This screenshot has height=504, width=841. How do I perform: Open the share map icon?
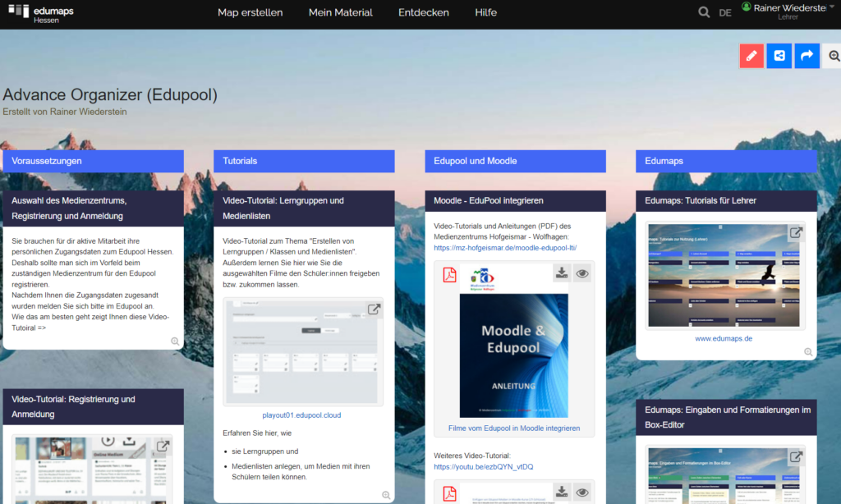coord(779,56)
